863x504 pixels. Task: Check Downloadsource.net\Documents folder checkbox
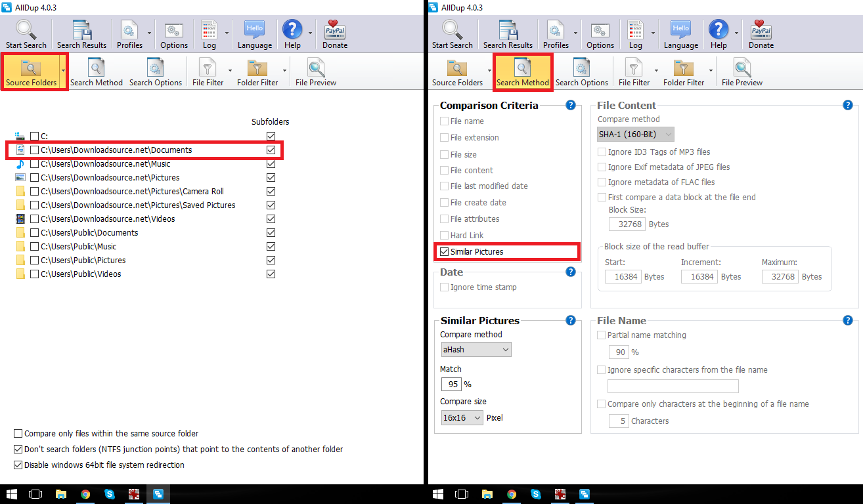point(34,150)
